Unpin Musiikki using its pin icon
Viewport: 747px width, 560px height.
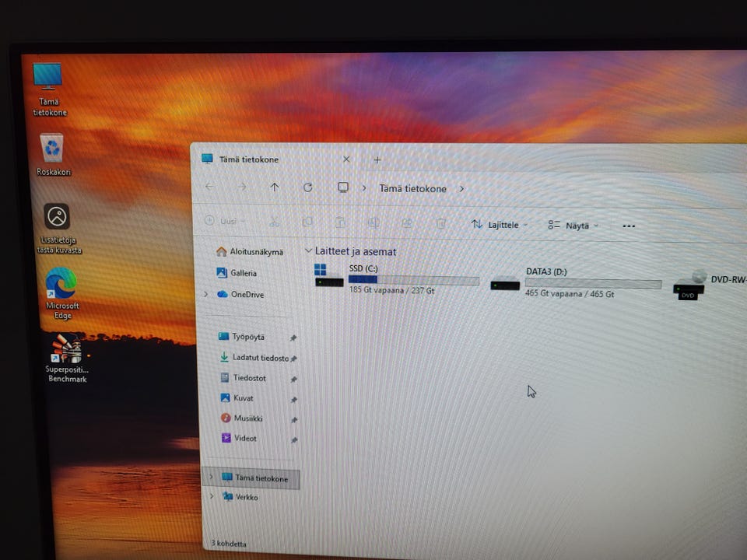pyautogui.click(x=294, y=420)
